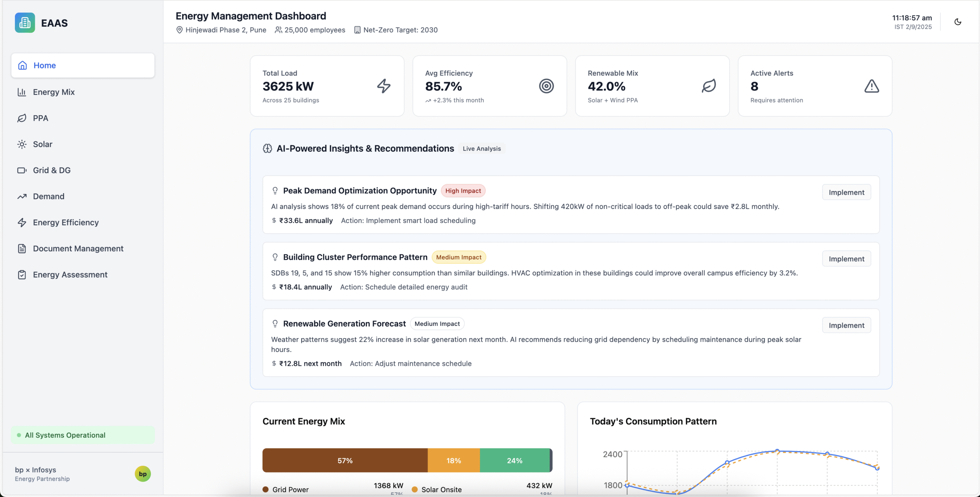The image size is (980, 497).
Task: Open the Energy Mix sidebar page
Action: tap(54, 92)
